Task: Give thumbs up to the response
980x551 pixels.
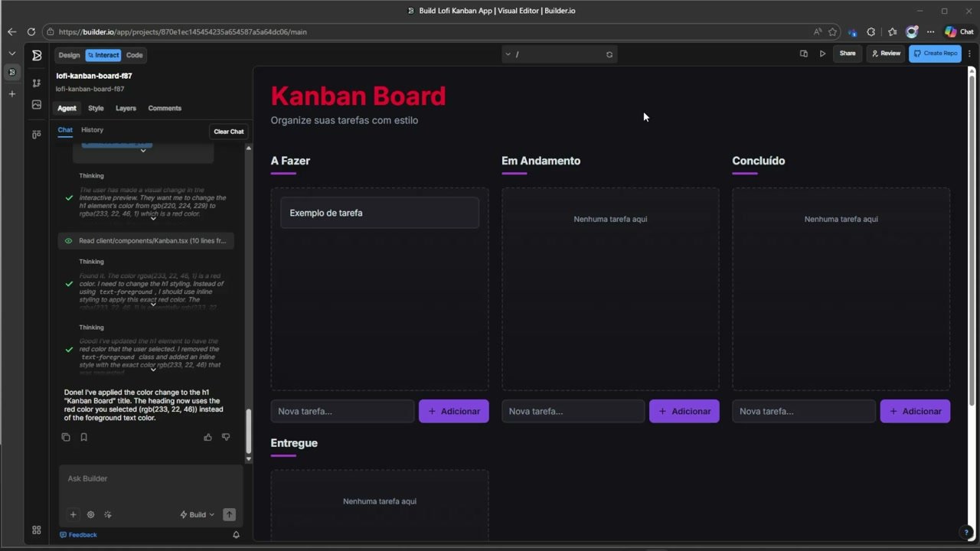Action: pyautogui.click(x=207, y=437)
